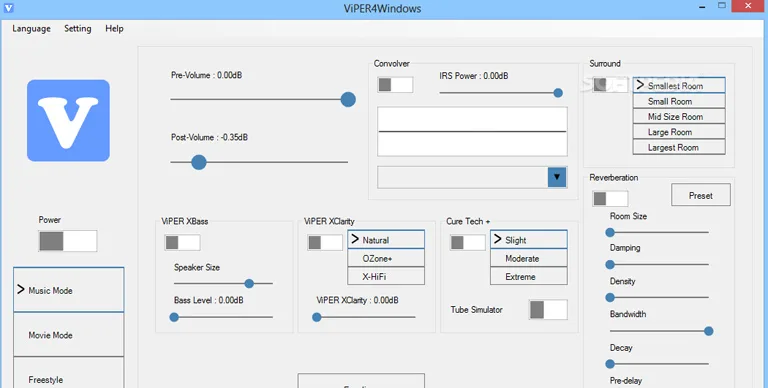The height and width of the screenshot is (388, 768).
Task: Click the 'Bass Level : 0.00dB' label
Action: tap(208, 300)
